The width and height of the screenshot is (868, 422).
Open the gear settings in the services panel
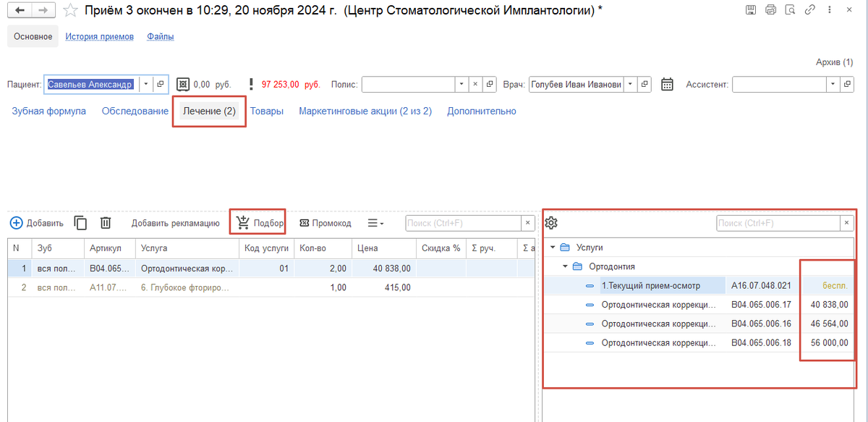coord(551,223)
